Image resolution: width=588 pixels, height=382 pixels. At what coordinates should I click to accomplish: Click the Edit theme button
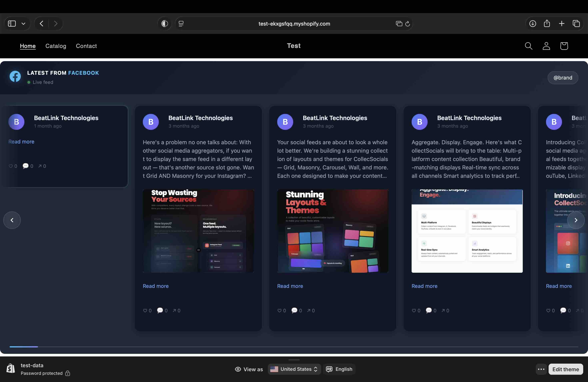(566, 369)
